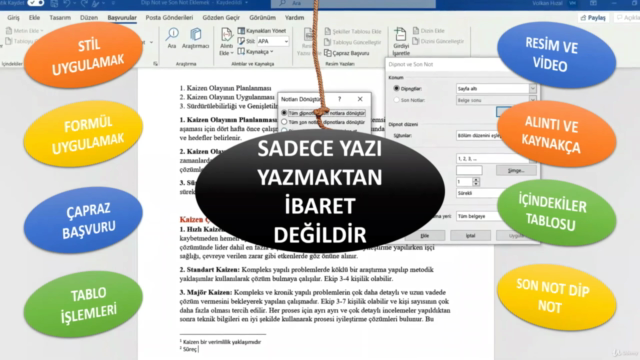Click the question mark help in Notları Dönüştür dialog

(339, 99)
